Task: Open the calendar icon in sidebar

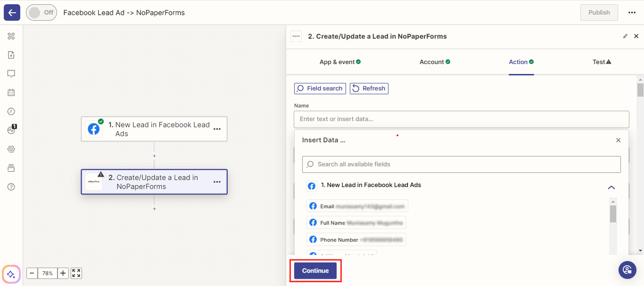Action: tap(11, 93)
